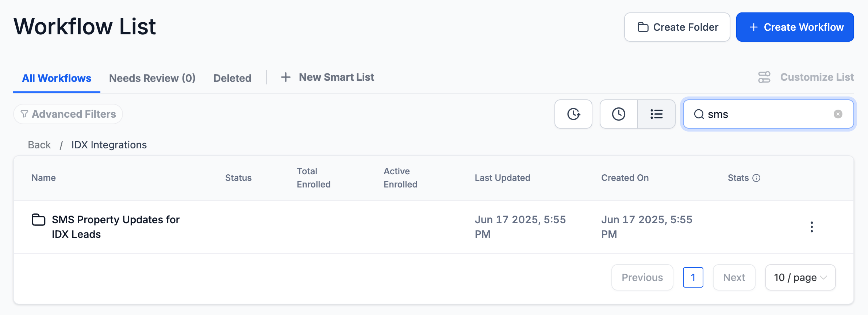The width and height of the screenshot is (868, 315).
Task: Click the Stats info icon
Action: [756, 178]
